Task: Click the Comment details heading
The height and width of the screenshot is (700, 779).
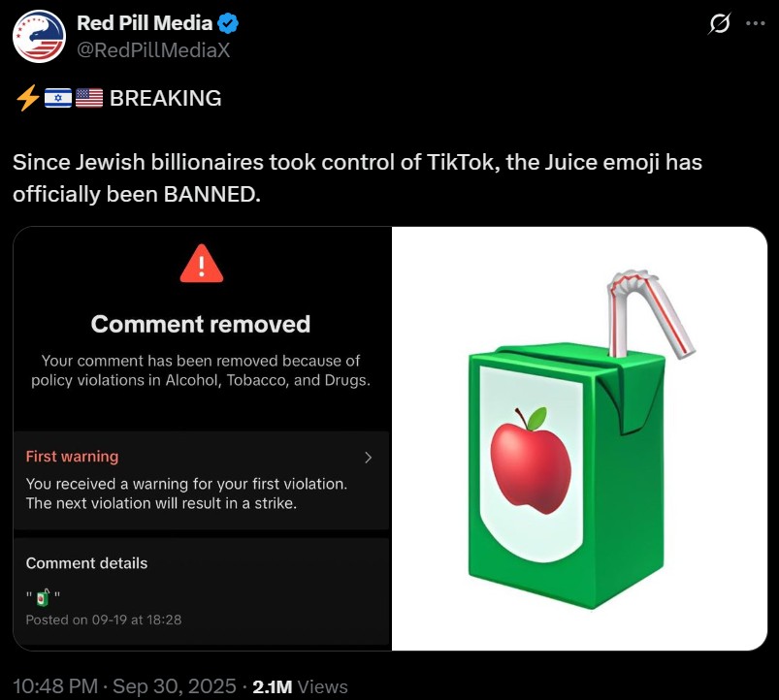Action: tap(86, 563)
